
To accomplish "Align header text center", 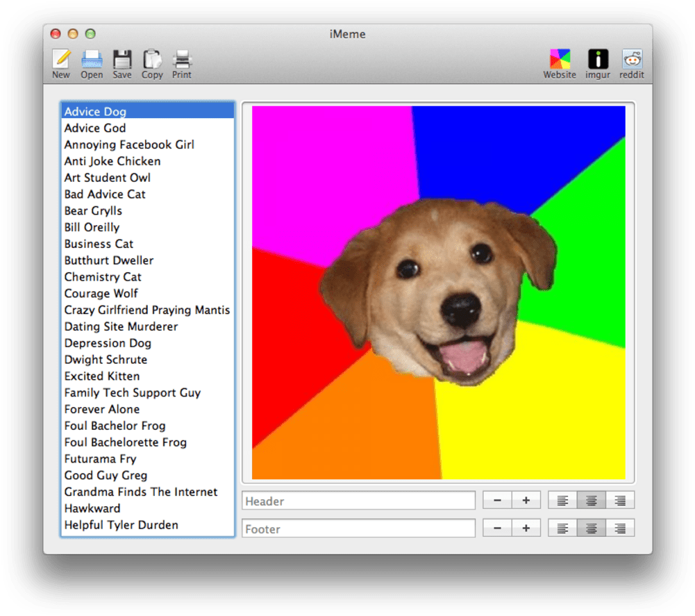I will (x=592, y=500).
